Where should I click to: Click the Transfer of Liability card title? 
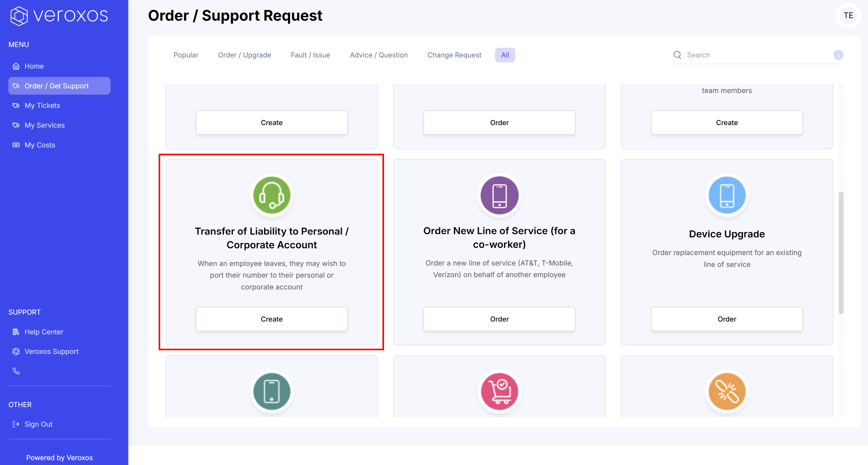(x=272, y=238)
